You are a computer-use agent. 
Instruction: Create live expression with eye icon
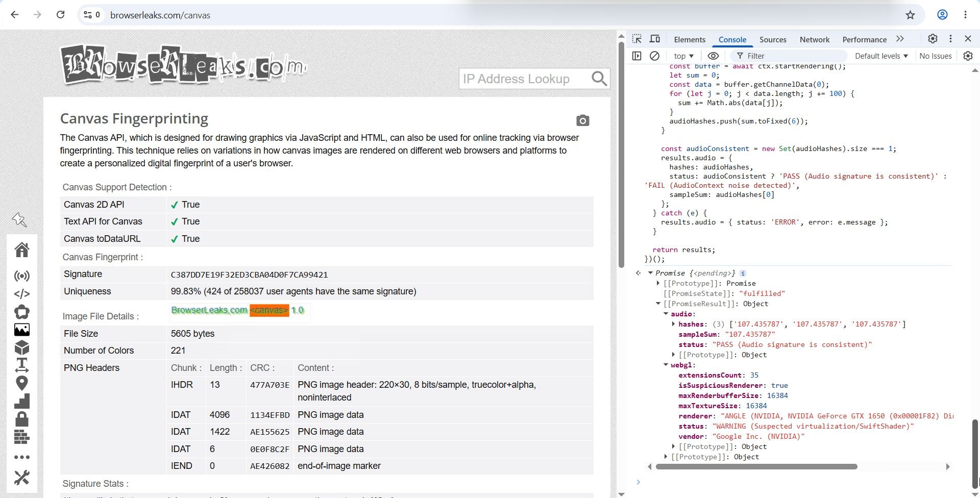pos(713,56)
